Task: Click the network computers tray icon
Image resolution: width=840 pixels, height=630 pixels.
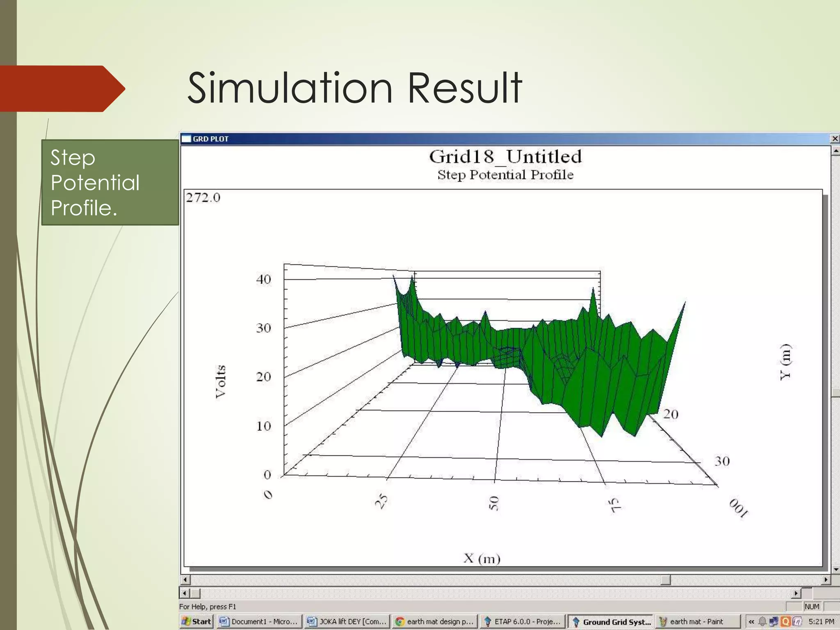Action: click(x=774, y=621)
